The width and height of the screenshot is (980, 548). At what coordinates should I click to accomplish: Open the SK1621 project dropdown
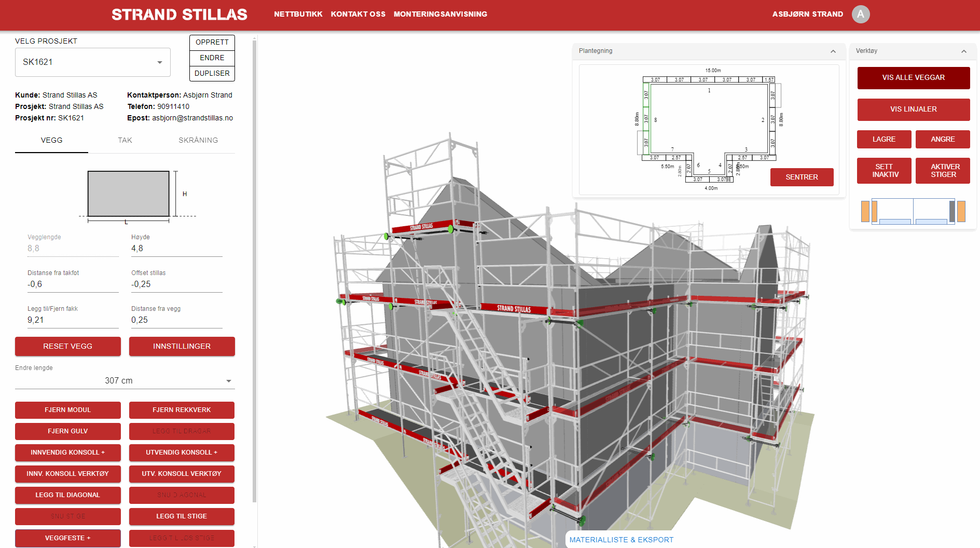[93, 62]
